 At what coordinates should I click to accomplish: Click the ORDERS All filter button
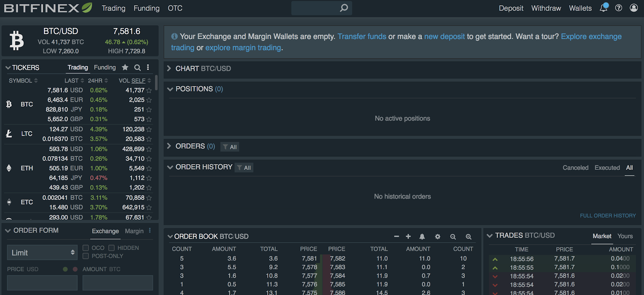pos(230,147)
